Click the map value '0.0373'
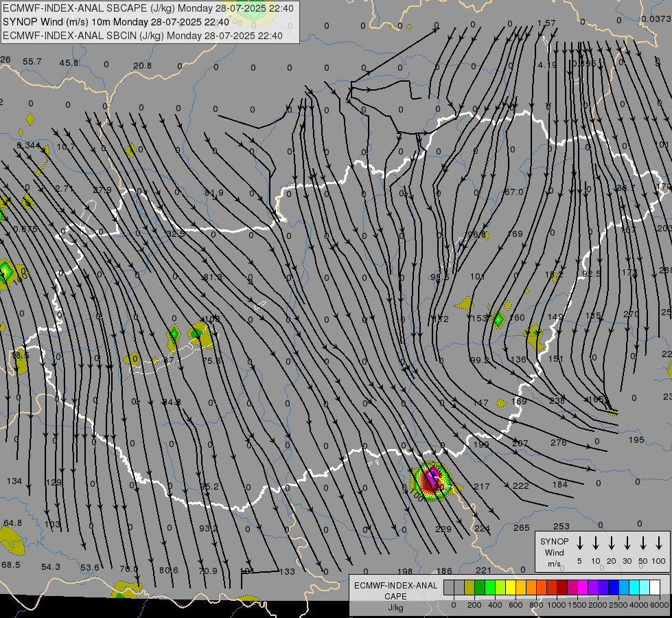The width and height of the screenshot is (672, 618). 656,19
